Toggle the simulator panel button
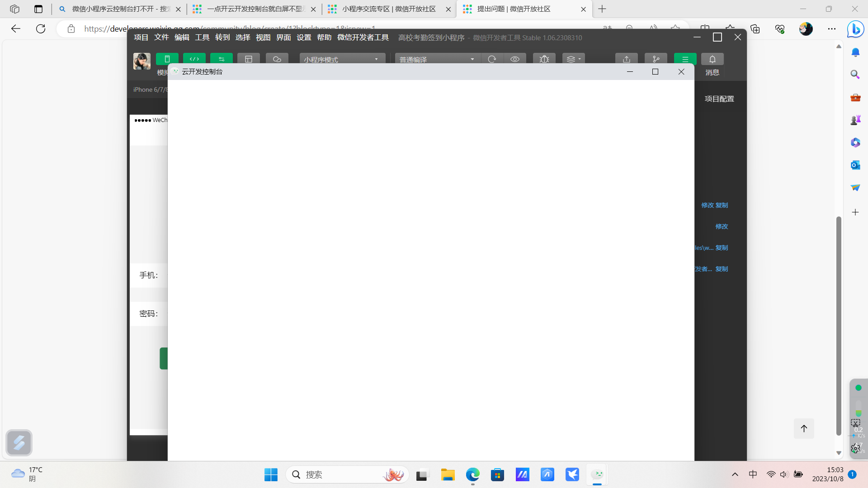The width and height of the screenshot is (868, 488). 167,59
